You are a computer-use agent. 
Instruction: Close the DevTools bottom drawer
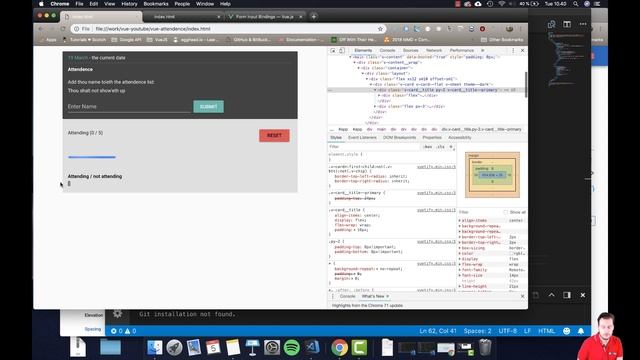pos(522,296)
